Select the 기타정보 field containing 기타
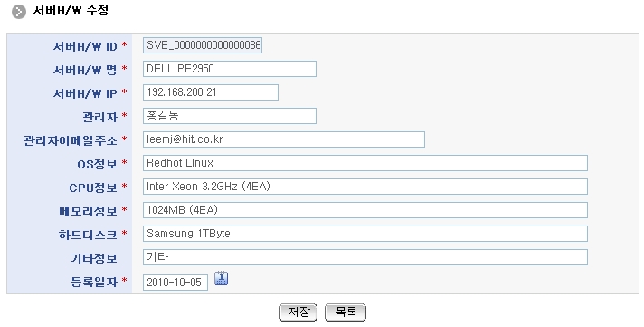644x327 pixels. [x=365, y=257]
